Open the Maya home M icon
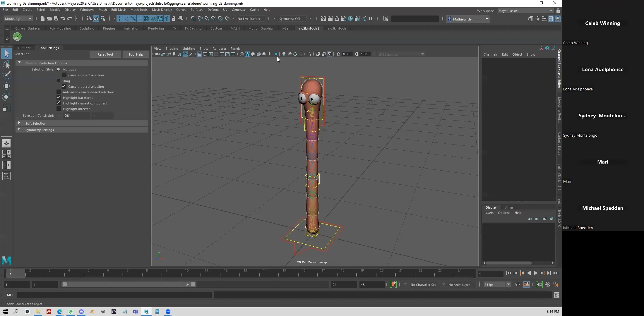The height and width of the screenshot is (316, 644). (x=6, y=260)
